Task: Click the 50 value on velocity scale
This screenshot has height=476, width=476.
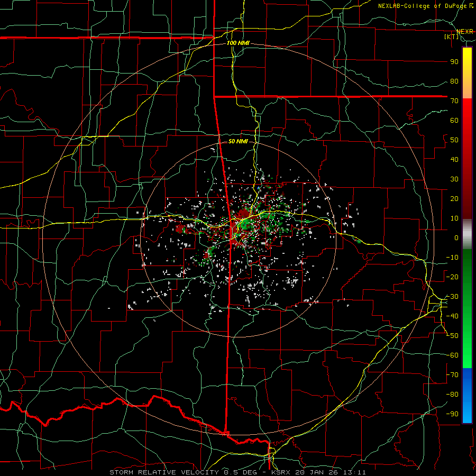Action: [454, 140]
